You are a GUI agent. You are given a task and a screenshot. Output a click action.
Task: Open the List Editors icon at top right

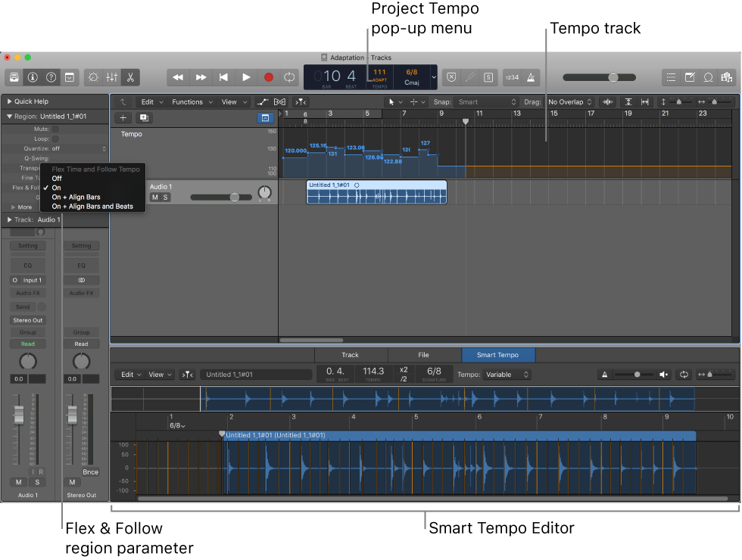[x=672, y=76]
